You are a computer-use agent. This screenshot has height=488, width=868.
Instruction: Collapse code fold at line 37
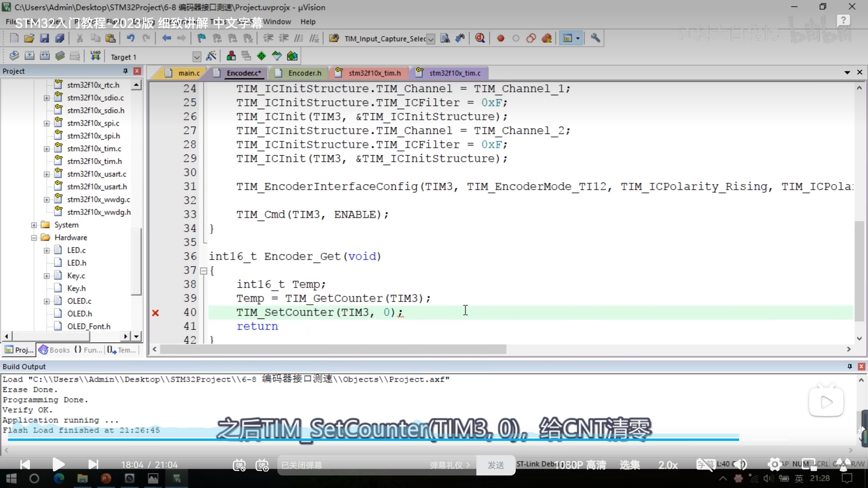tap(203, 271)
